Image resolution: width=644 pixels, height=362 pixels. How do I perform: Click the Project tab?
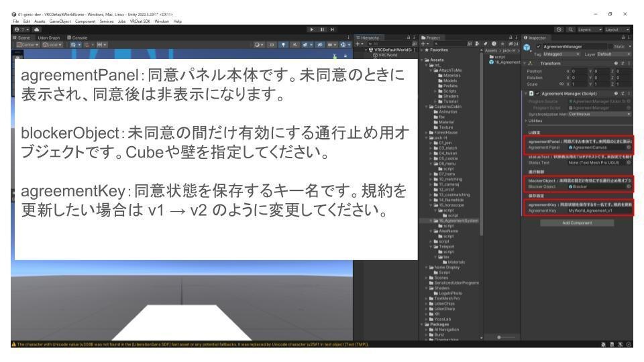click(431, 38)
